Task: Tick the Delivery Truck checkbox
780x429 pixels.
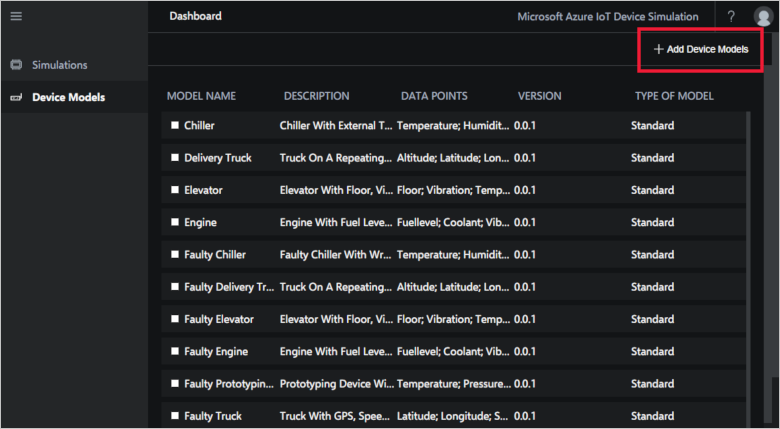Action: click(175, 158)
